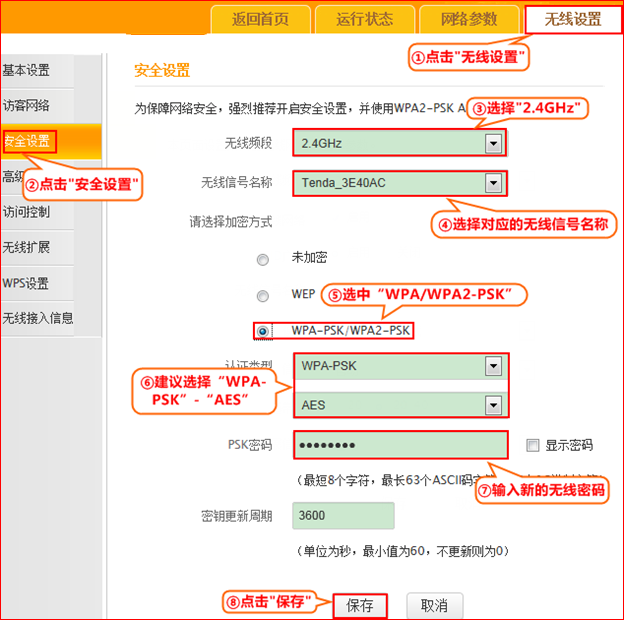This screenshot has width=624, height=620.
Task: Select 安全设置 in the sidebar
Action: (28, 141)
